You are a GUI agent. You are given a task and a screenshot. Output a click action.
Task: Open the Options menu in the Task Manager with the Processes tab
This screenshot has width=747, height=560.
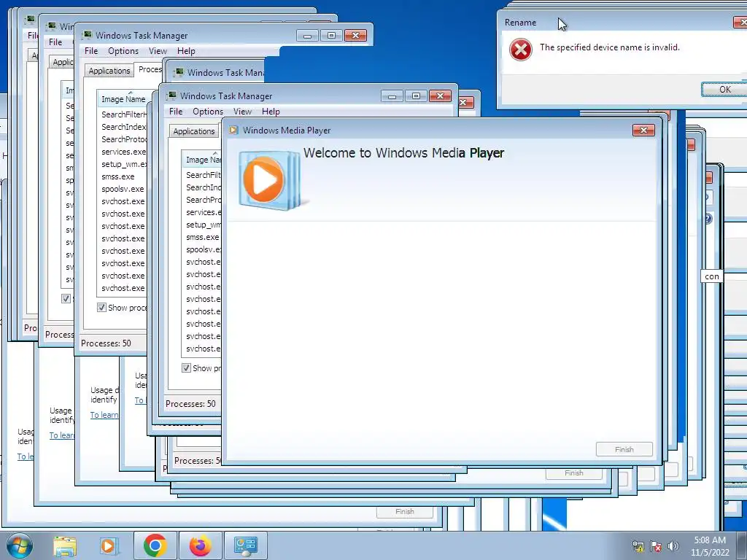(123, 51)
